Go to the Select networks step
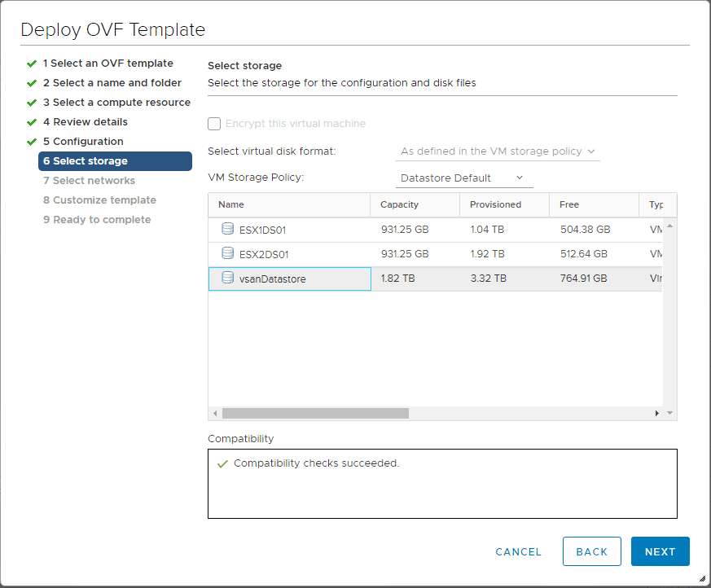Image resolution: width=711 pixels, height=588 pixels. (x=89, y=180)
